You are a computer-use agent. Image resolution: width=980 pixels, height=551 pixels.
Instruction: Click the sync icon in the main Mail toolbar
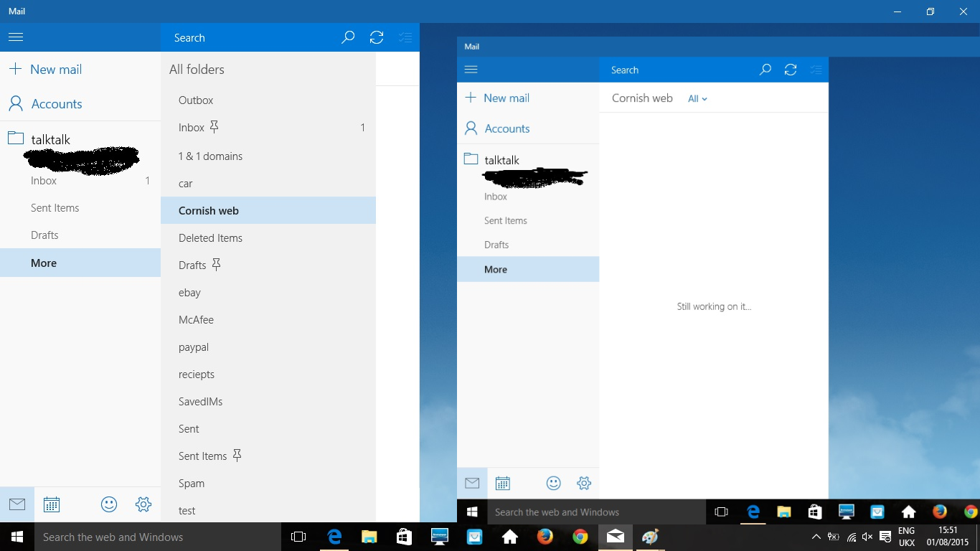click(x=377, y=37)
